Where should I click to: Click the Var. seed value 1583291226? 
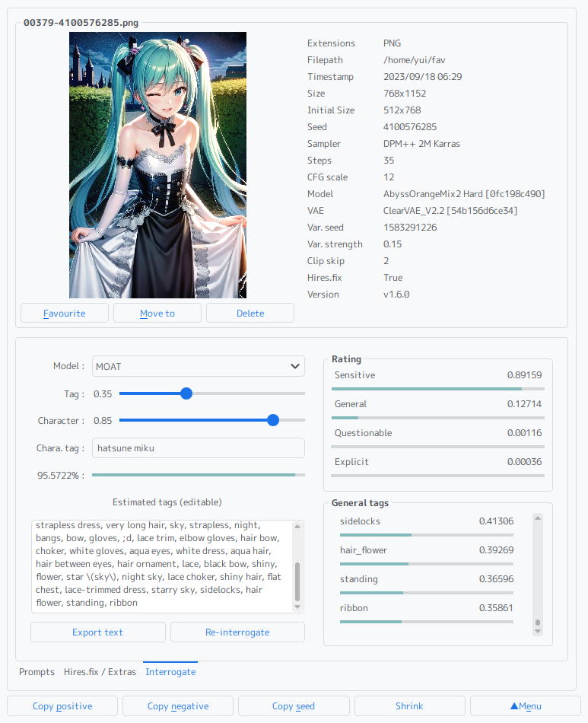410,228
